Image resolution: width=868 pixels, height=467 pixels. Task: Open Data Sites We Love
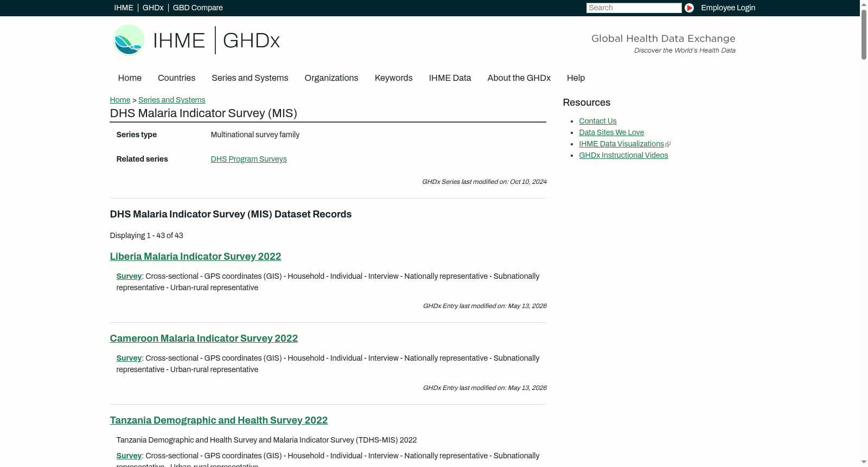611,132
